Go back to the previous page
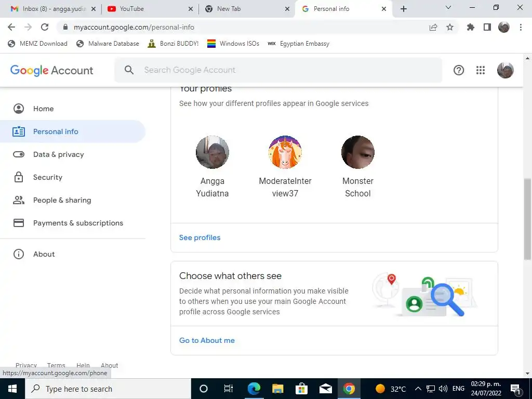Screen dimensions: 532x399 click(x=11, y=27)
